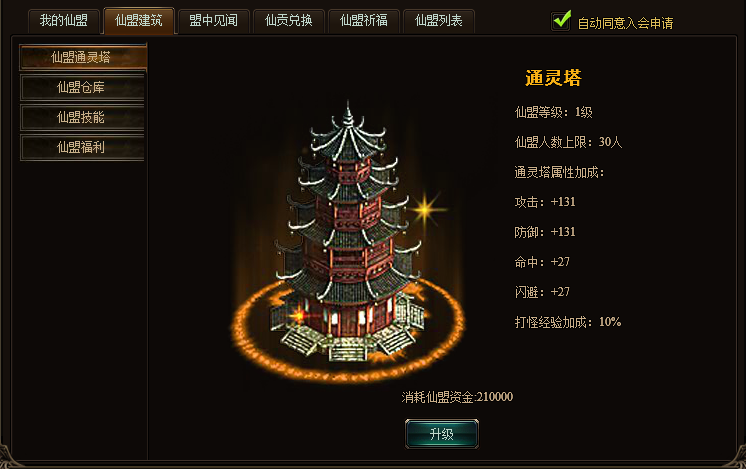The image size is (746, 469).
Task: Click the 消耗仙盟资金 cost text
Action: [457, 397]
